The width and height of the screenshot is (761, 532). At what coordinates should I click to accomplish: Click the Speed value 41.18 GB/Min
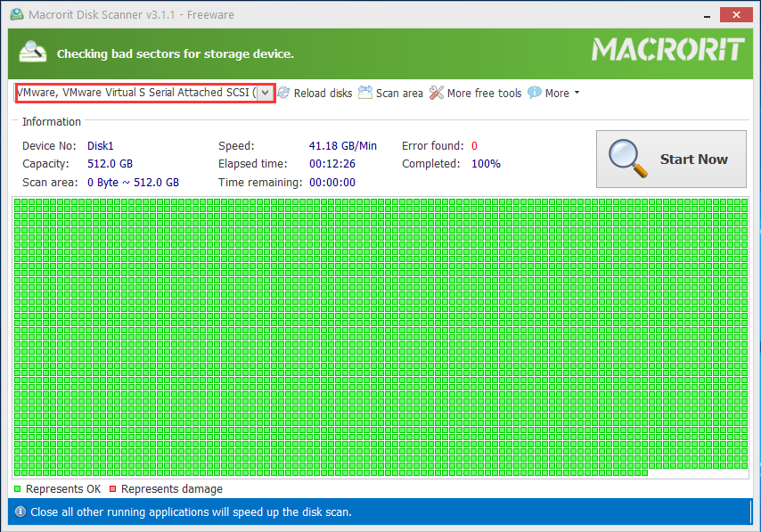(x=343, y=145)
